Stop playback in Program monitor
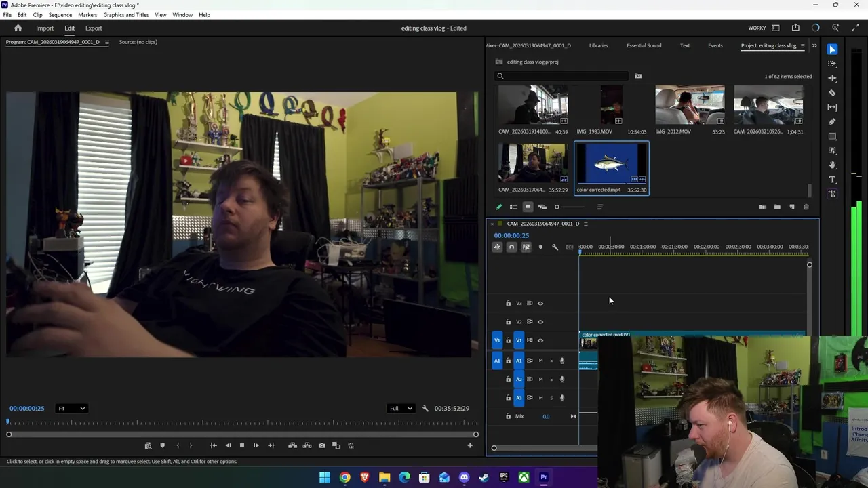Screen dimensions: 868x488 [x=241, y=445]
